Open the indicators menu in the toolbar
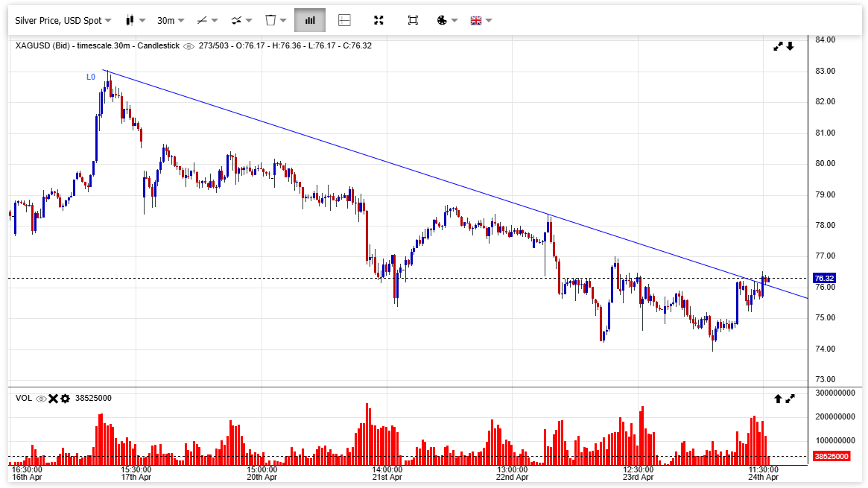This screenshot has height=488, width=868. (241, 20)
